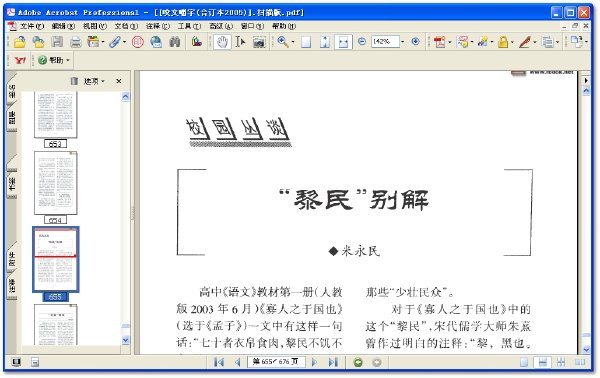600x378 pixels.
Task: Click the thumbnails panel scroll-down arrow
Action: pos(126,340)
